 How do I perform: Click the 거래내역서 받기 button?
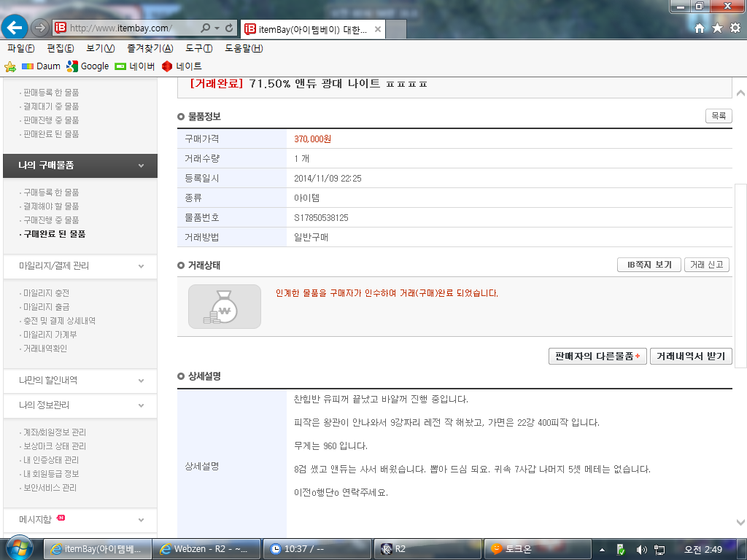tap(690, 356)
